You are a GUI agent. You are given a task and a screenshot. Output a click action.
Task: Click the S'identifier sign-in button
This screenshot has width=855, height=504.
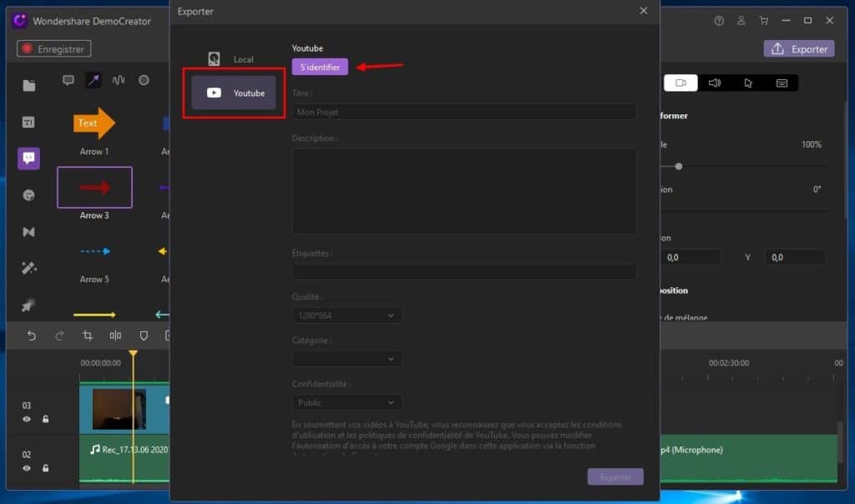(x=320, y=67)
